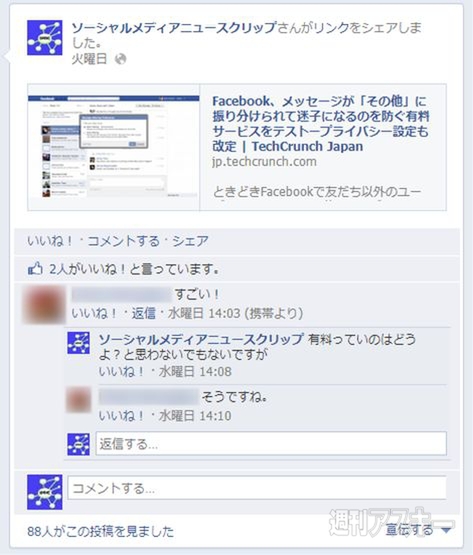This screenshot has height=555, width=473.
Task: Focus the コメントする... comment input field
Action: pos(257,488)
